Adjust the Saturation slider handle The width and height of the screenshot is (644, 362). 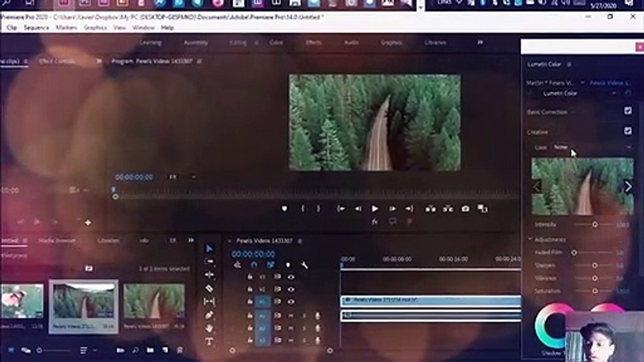[595, 291]
